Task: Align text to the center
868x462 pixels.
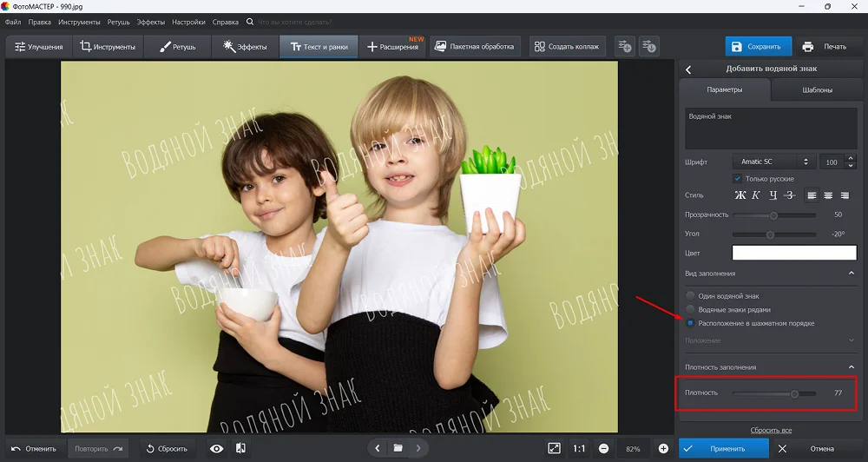Action: point(828,195)
